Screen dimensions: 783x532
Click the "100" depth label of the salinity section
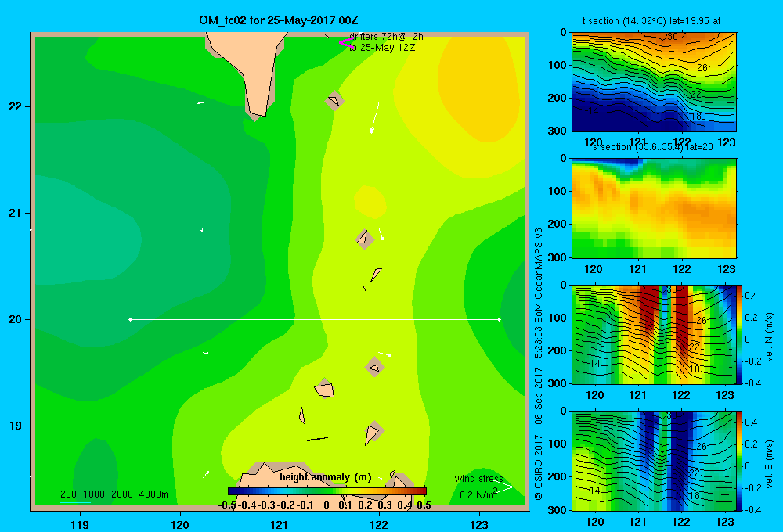[x=558, y=191]
